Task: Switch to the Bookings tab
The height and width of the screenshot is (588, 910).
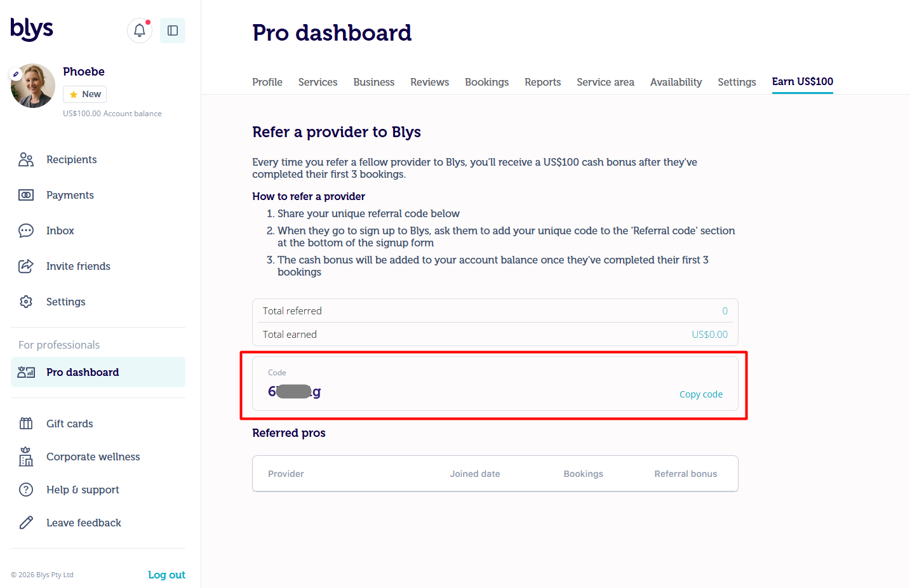Action: (x=487, y=82)
